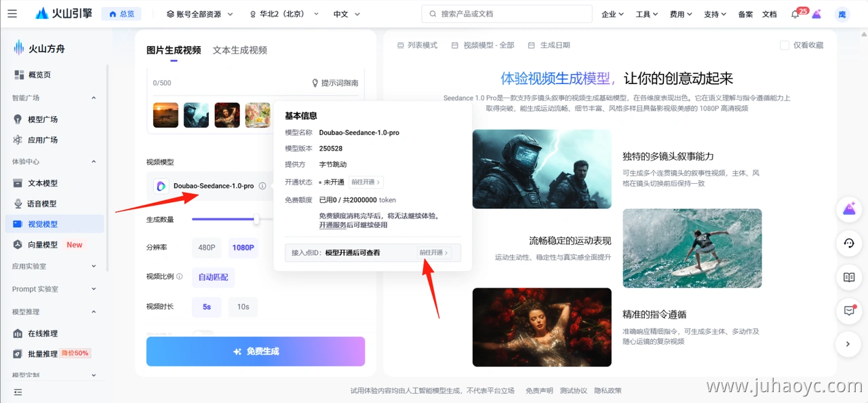Click the 批量推理 sidebar icon

(18, 354)
